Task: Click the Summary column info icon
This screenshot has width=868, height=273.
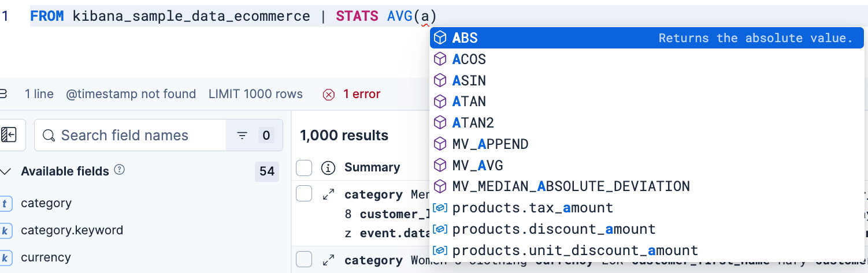Action: coord(328,168)
